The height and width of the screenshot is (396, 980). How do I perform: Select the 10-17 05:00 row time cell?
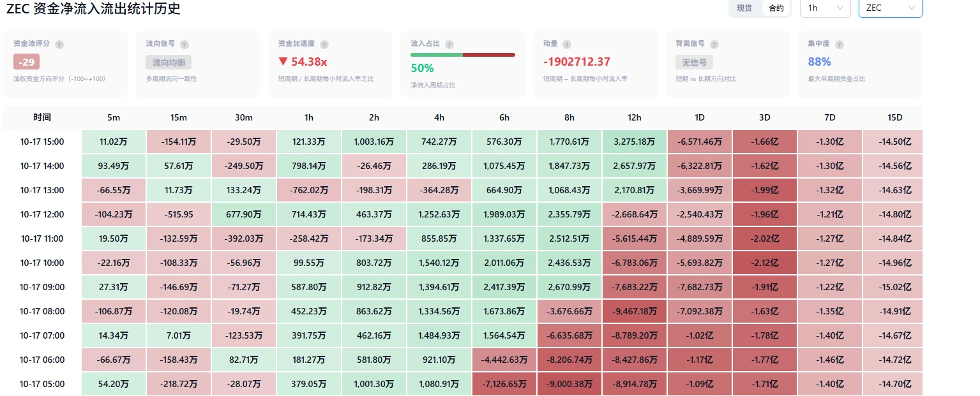pos(42,384)
